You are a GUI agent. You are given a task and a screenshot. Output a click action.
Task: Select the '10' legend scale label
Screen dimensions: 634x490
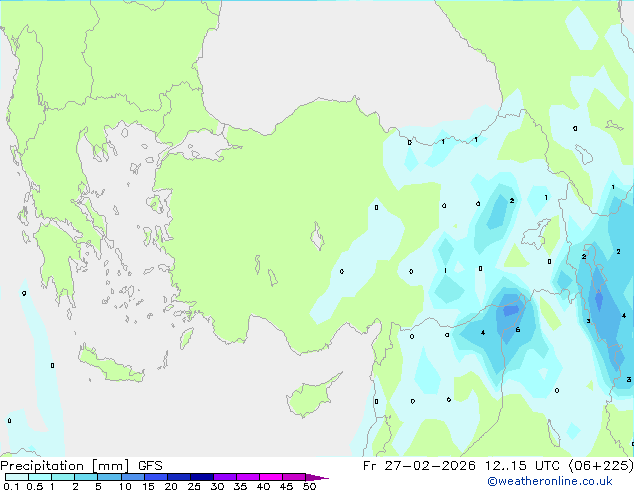coord(125,486)
